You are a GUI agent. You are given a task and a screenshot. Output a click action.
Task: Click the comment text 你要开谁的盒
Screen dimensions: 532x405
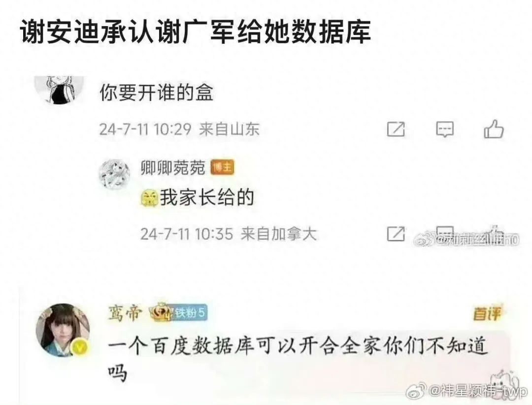tap(157, 93)
